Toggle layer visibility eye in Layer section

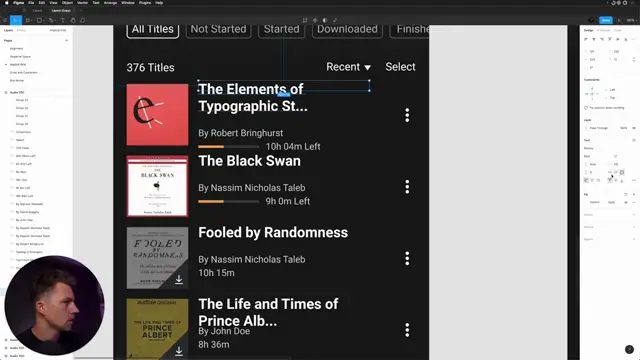point(634,128)
